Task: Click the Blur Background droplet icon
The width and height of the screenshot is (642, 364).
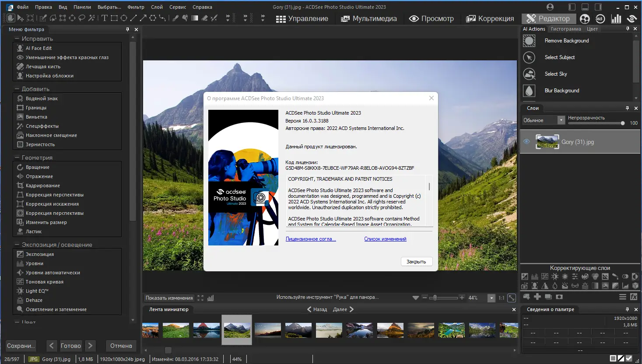Action: click(x=529, y=91)
